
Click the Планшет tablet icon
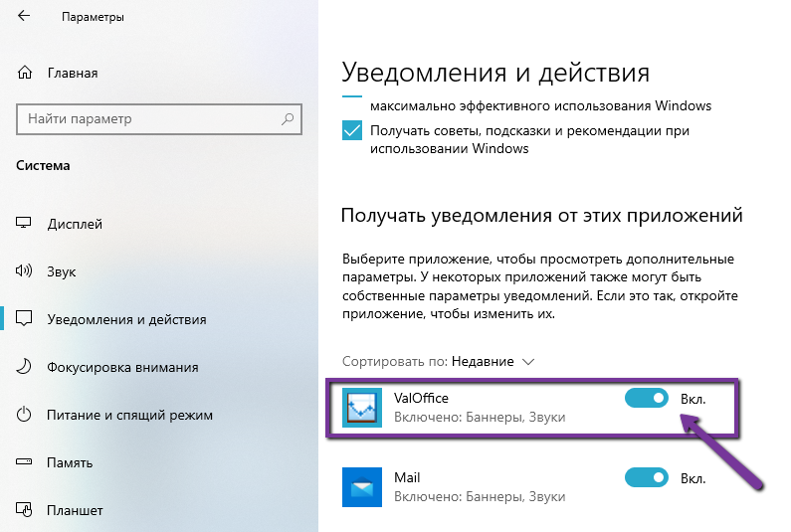24,509
